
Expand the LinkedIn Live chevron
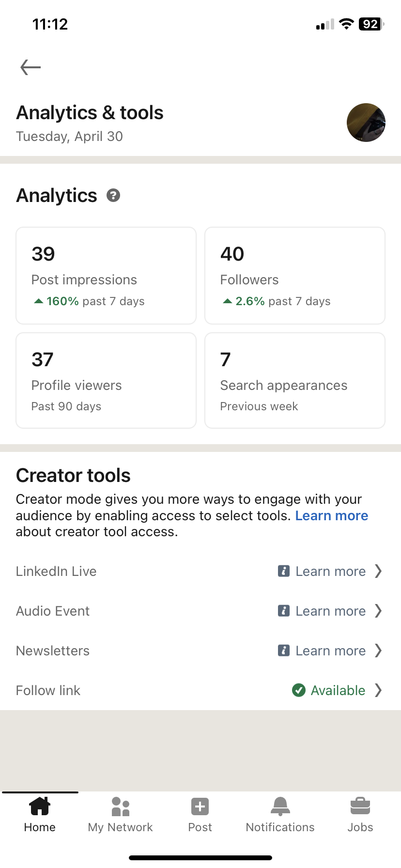(378, 571)
